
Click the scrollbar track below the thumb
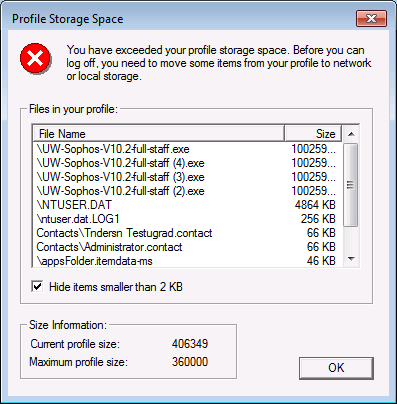(x=350, y=239)
